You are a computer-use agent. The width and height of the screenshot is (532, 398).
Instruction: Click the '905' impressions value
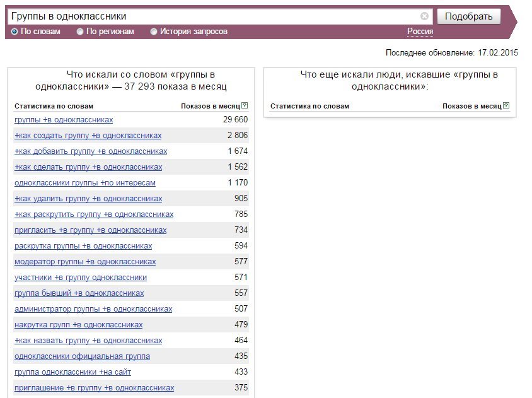pos(241,198)
